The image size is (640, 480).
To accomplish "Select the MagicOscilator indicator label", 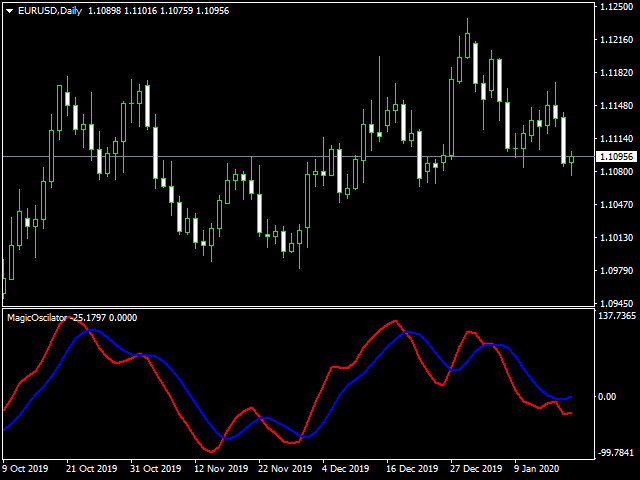I will click(x=37, y=318).
